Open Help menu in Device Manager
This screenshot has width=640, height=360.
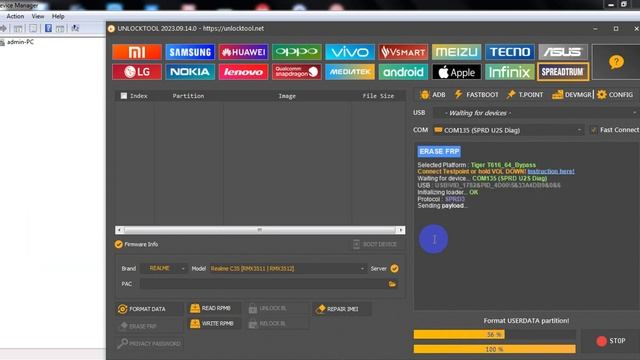pyautogui.click(x=58, y=16)
